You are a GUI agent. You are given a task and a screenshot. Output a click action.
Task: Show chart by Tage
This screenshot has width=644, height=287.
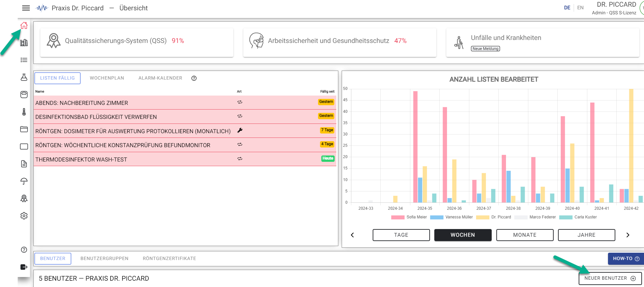click(x=401, y=235)
